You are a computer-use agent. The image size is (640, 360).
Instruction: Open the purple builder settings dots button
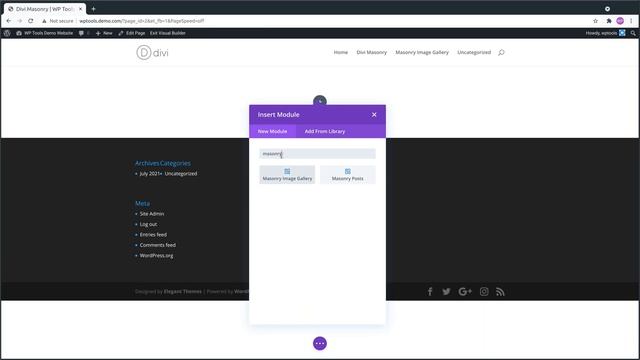coord(320,343)
